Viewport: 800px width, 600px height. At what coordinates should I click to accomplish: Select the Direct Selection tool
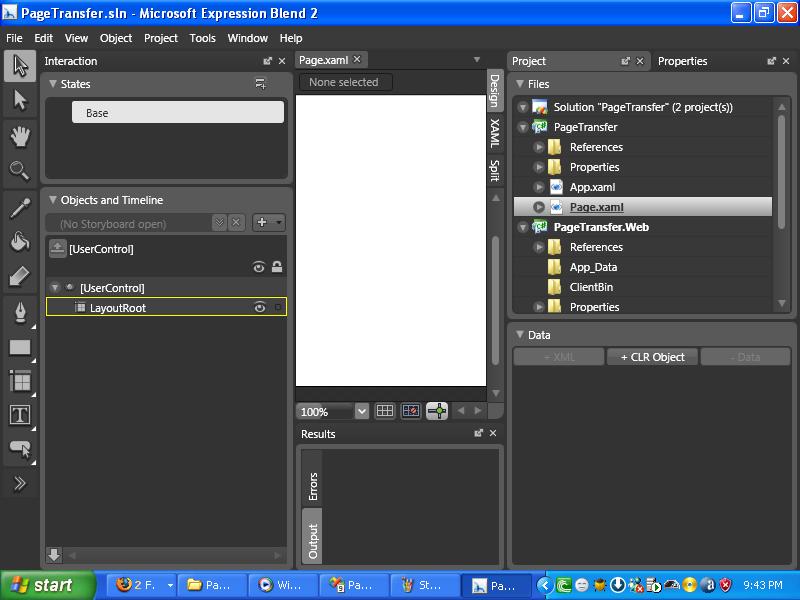tap(20, 100)
